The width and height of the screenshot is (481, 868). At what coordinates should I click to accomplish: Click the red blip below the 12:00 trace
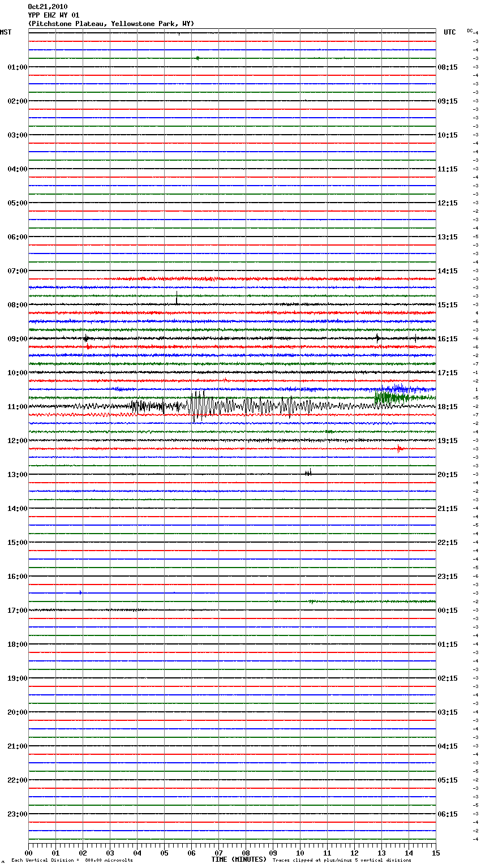(x=400, y=449)
